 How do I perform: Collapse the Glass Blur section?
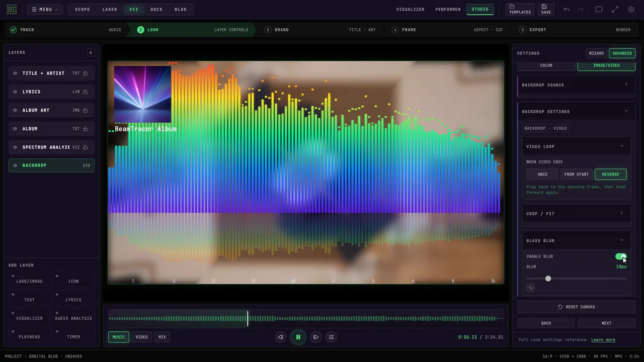coord(577,240)
